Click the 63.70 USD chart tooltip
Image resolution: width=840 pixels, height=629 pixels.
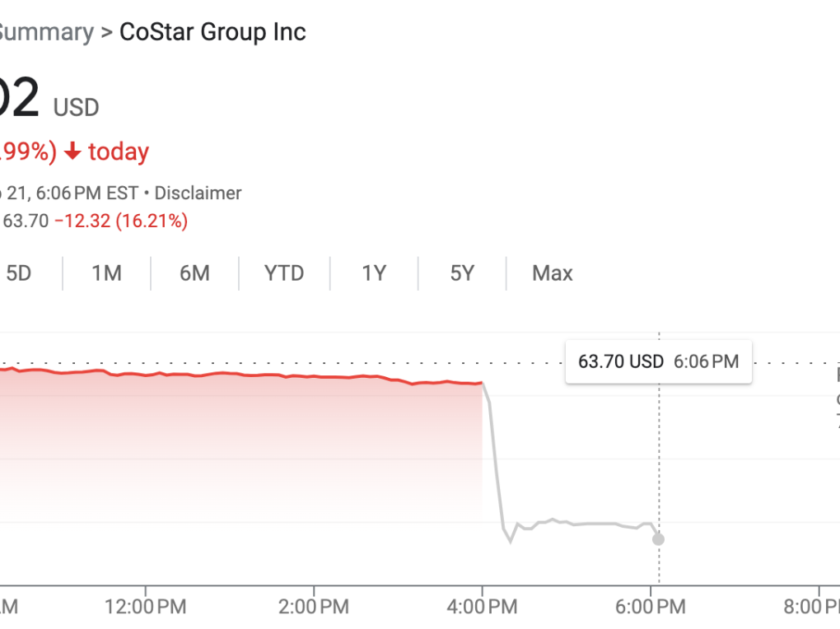pos(658,361)
